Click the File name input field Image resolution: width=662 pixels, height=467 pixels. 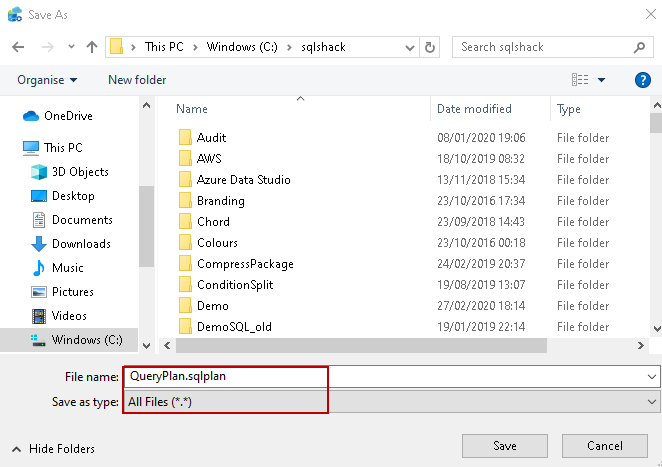(x=390, y=377)
